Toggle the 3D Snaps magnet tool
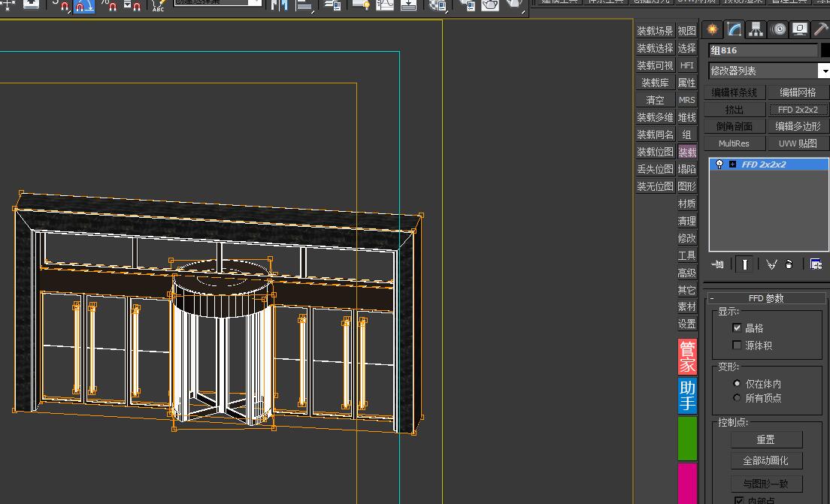830x504 pixels. (x=60, y=5)
